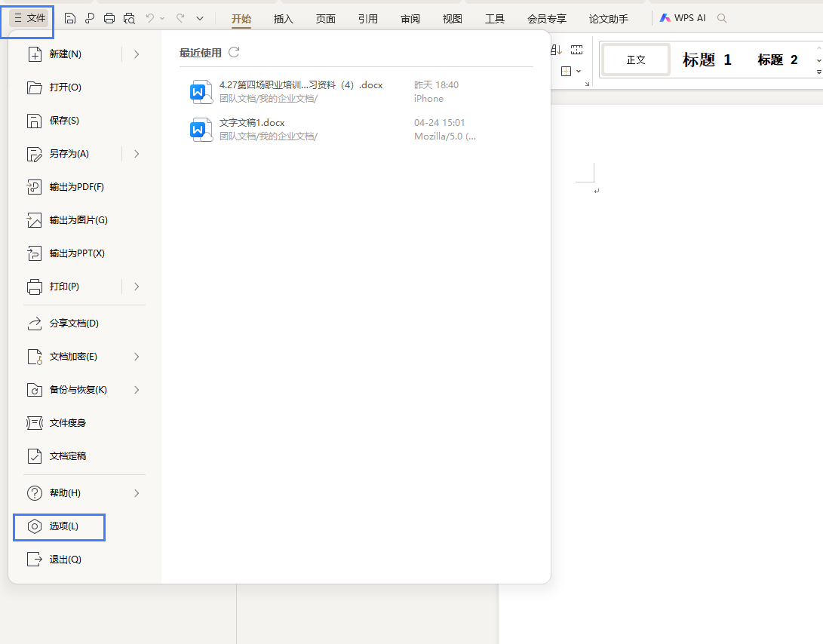Expand the 帮助 submenu chevron

click(x=137, y=493)
